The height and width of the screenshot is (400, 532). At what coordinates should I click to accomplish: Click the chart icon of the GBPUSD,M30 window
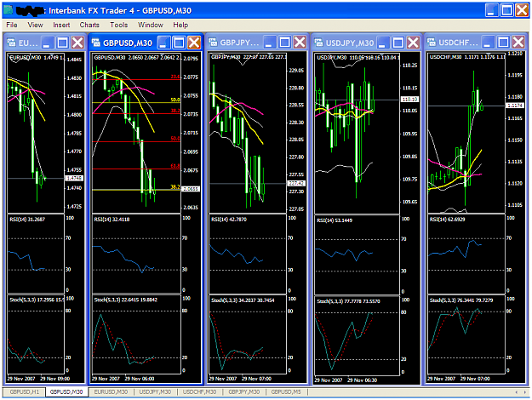(x=96, y=43)
